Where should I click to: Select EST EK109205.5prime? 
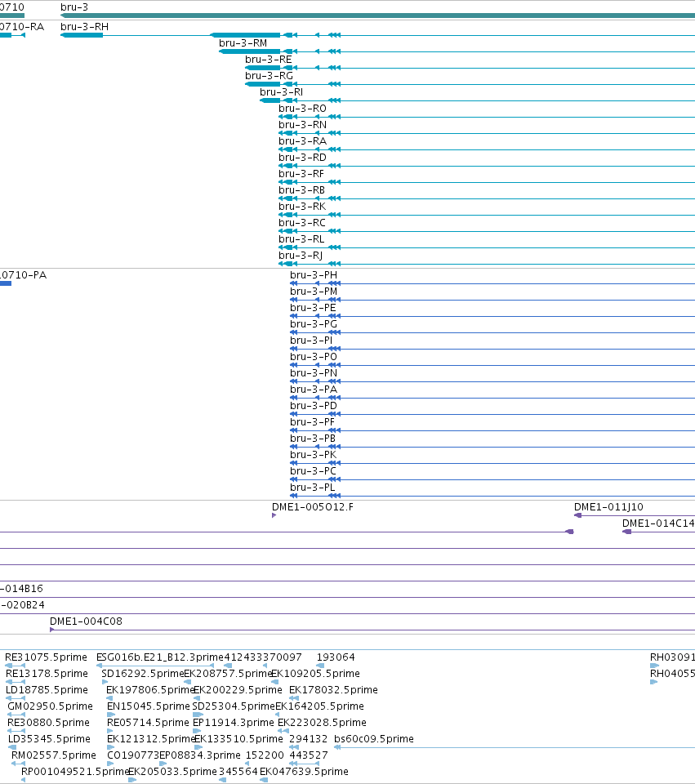pyautogui.click(x=315, y=674)
